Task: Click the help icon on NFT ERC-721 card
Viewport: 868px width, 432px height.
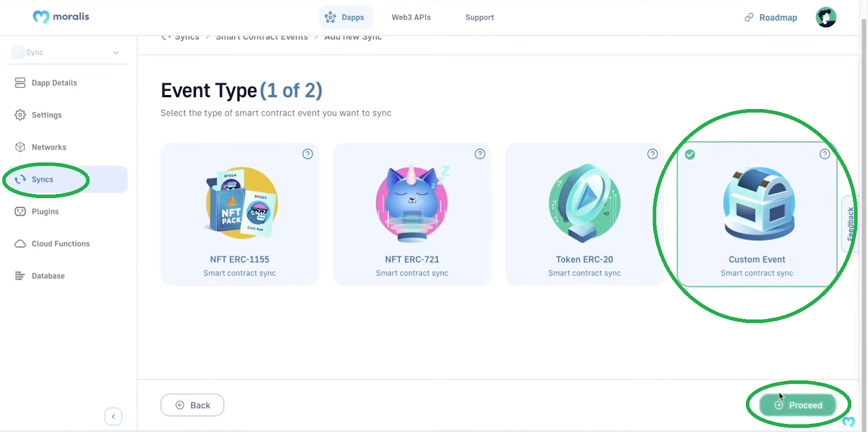Action: (480, 154)
